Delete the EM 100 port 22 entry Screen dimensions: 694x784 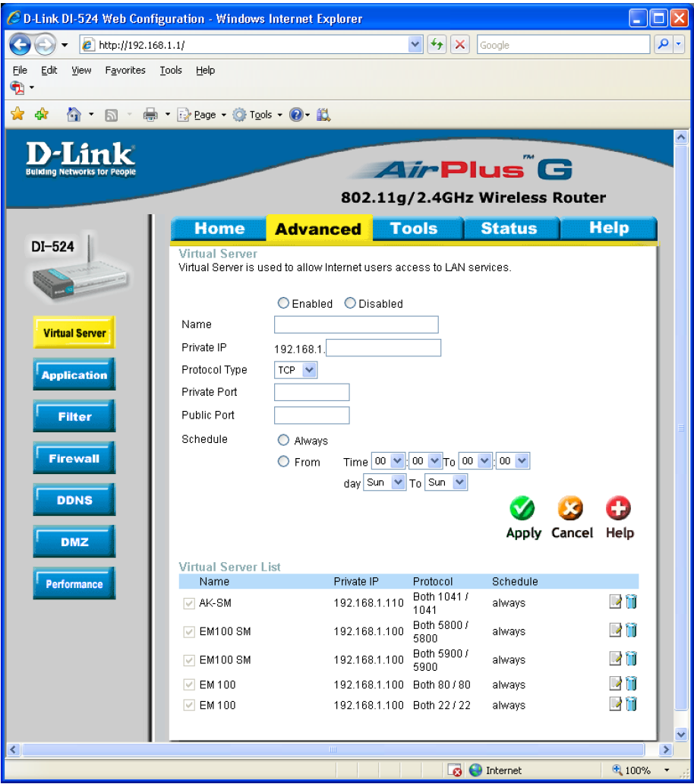click(x=632, y=704)
